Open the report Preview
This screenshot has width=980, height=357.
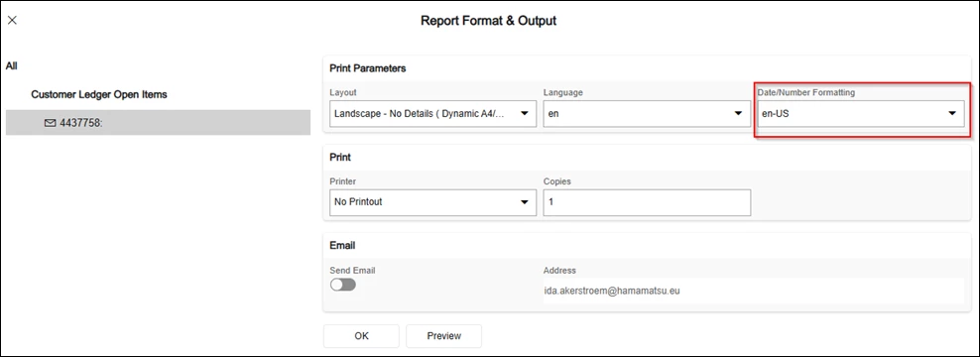[443, 336]
